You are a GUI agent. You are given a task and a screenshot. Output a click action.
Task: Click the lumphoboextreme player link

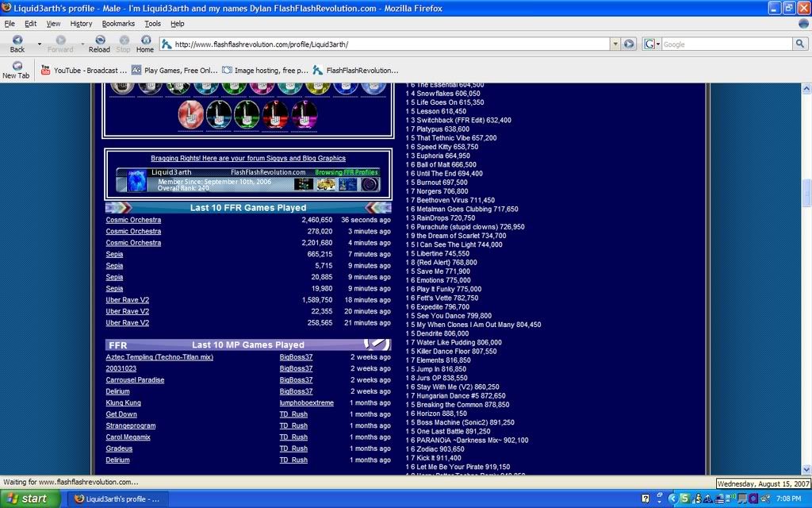click(x=306, y=403)
